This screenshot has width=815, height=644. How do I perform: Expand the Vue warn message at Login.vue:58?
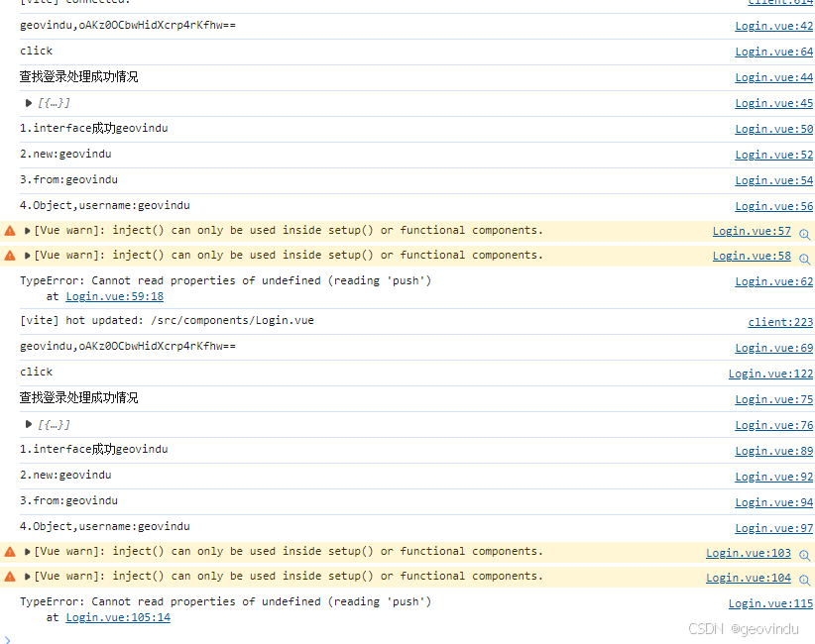pyautogui.click(x=27, y=256)
